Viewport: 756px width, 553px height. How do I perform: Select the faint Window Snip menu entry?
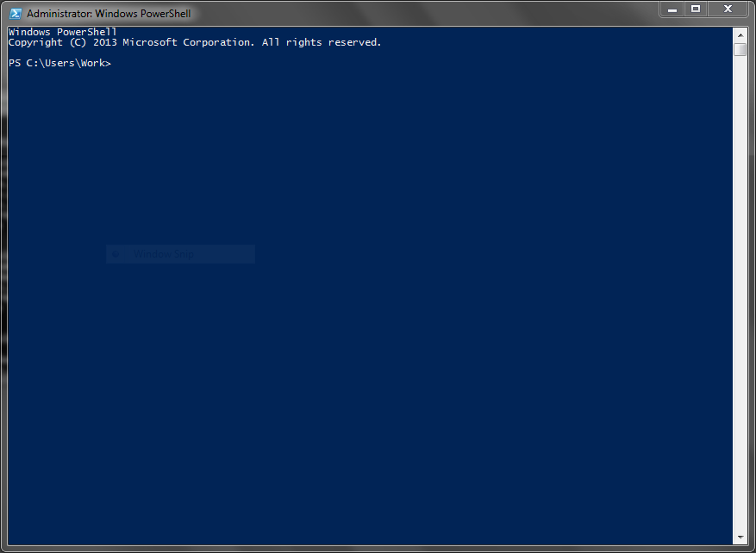181,254
